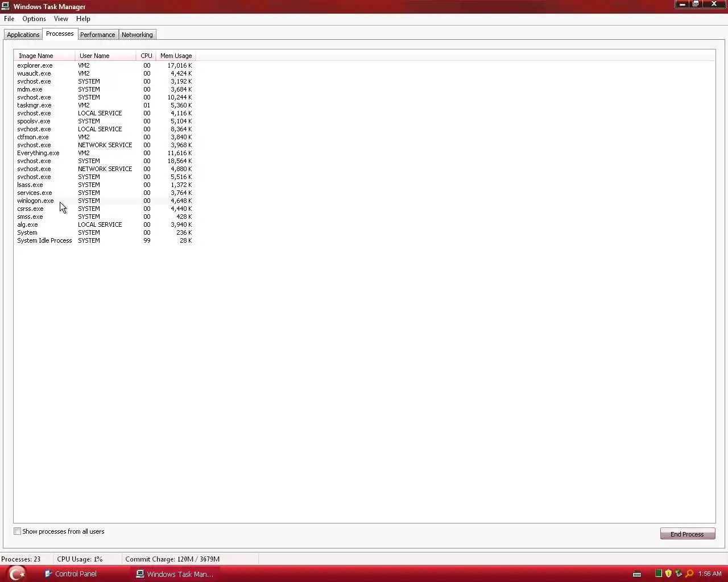728x582 pixels.
Task: Select svchost.exe using 10,244 K memory
Action: 105,97
